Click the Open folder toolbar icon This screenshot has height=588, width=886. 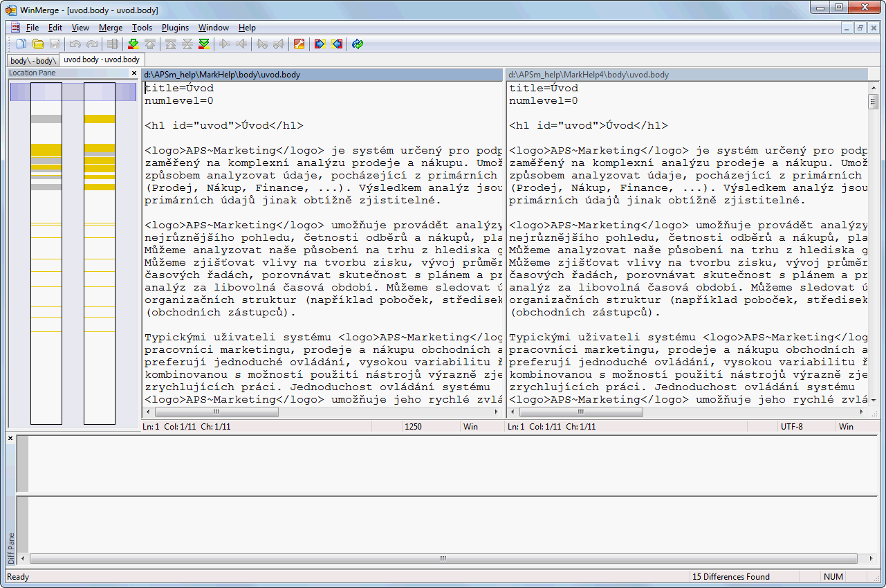pyautogui.click(x=38, y=44)
